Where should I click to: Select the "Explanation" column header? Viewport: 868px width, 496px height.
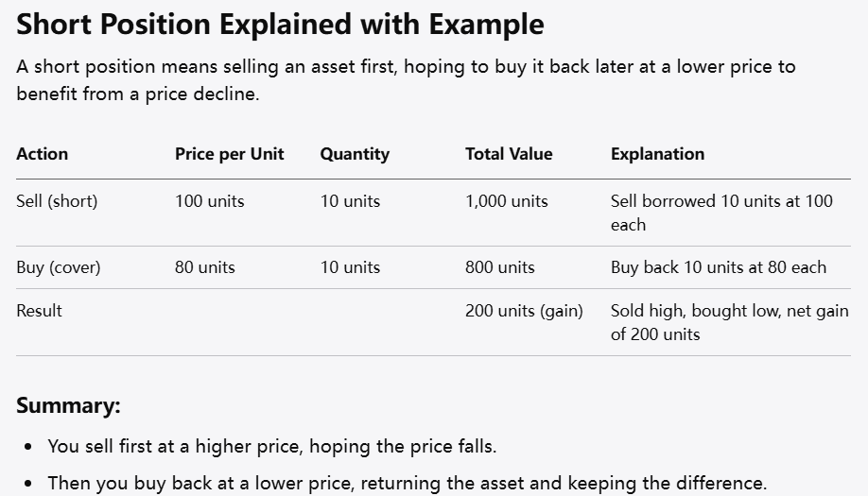(657, 154)
